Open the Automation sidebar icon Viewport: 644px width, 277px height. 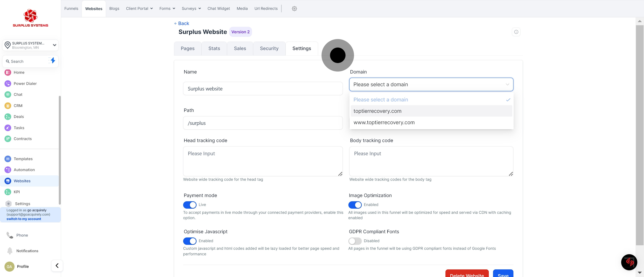(8, 170)
